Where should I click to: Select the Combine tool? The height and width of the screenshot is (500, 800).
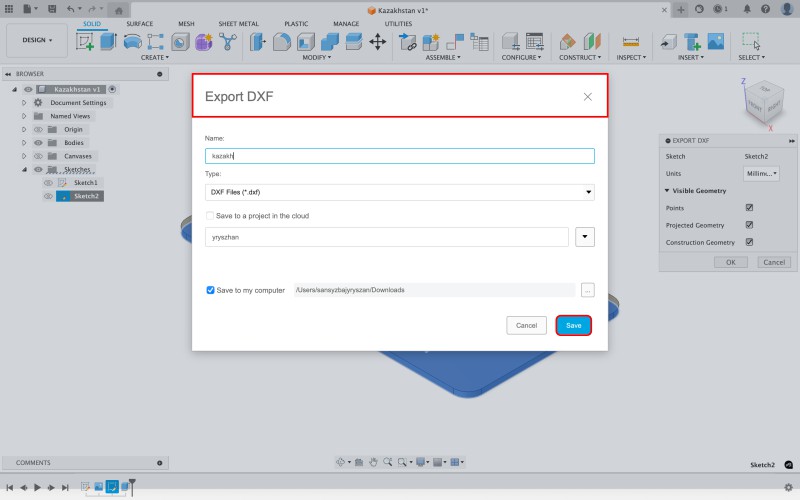click(x=330, y=42)
